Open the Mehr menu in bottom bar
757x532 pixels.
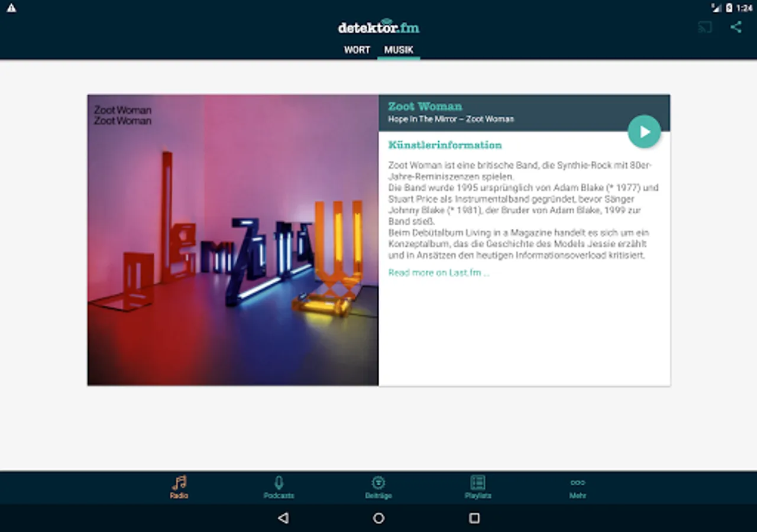(578, 488)
